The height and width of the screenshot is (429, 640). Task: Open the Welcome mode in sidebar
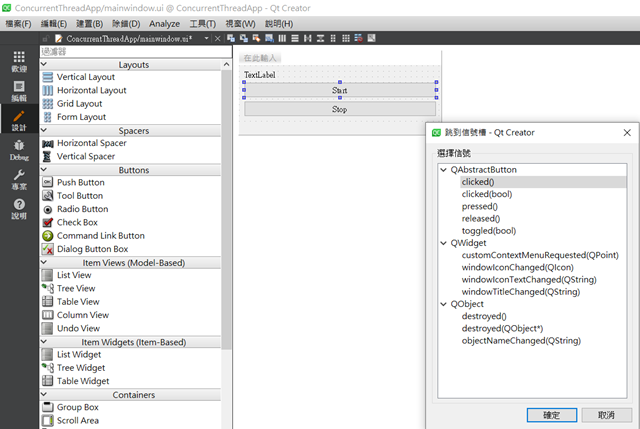click(x=19, y=61)
